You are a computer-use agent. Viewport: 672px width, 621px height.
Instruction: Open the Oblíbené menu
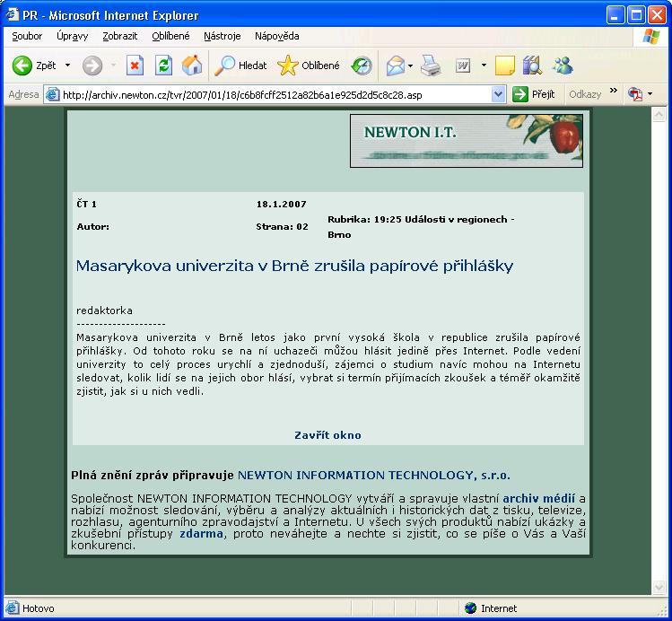click(170, 36)
